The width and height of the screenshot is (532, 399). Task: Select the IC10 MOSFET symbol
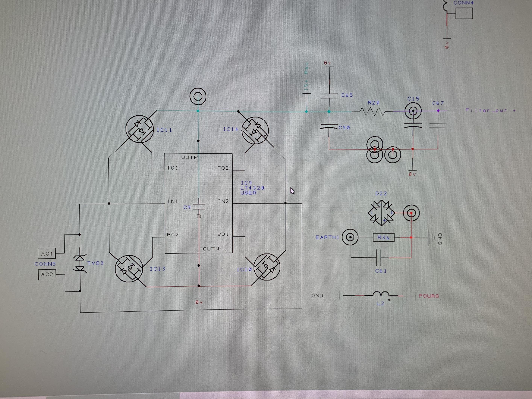click(x=267, y=267)
